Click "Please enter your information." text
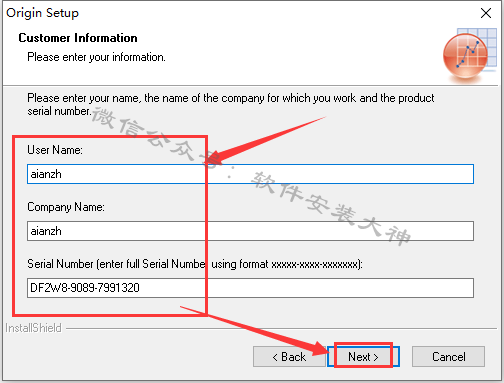 point(96,57)
